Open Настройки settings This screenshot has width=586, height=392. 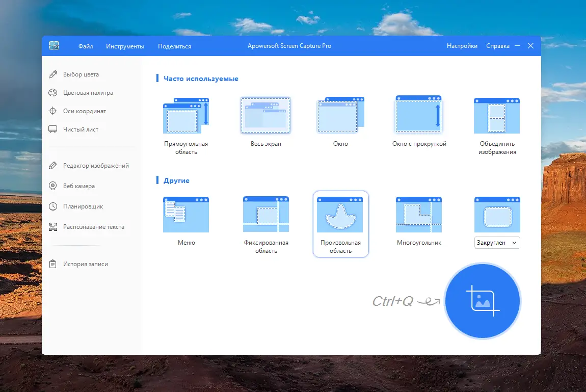pos(462,46)
